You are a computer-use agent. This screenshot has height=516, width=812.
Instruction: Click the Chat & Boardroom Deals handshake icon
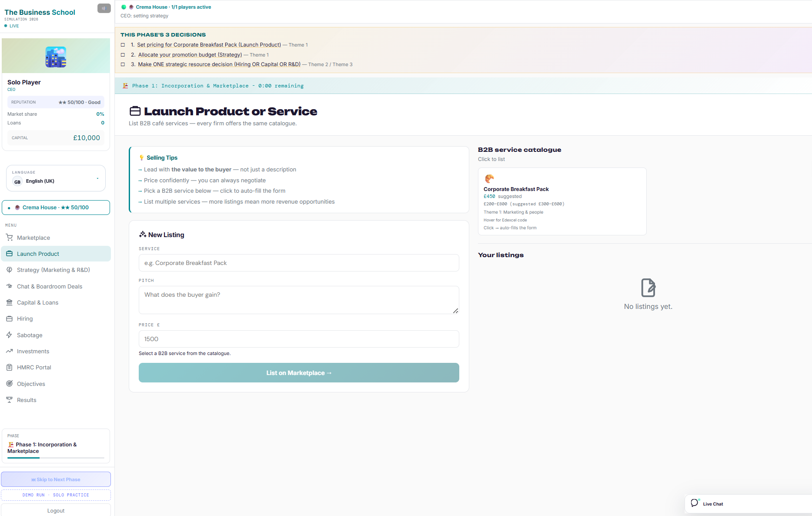click(x=9, y=286)
